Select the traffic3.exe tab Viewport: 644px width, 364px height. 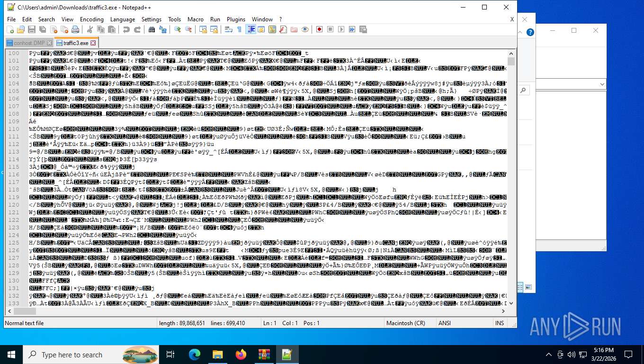coord(76,43)
